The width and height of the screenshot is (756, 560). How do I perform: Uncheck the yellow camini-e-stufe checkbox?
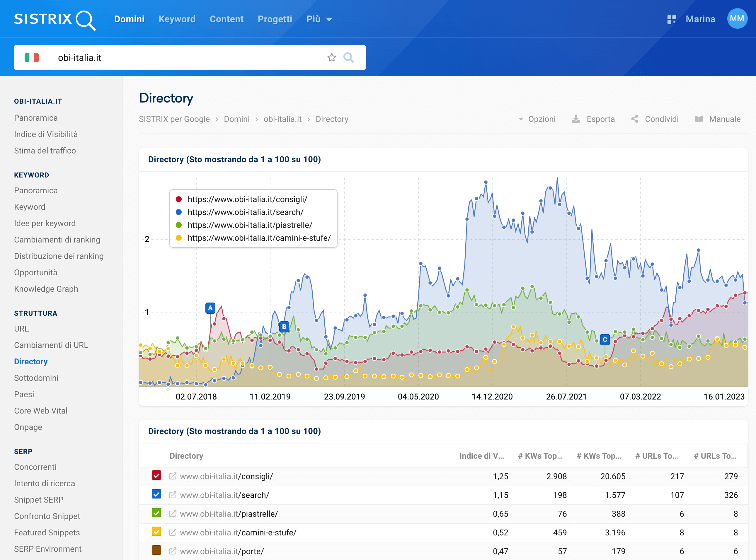156,532
